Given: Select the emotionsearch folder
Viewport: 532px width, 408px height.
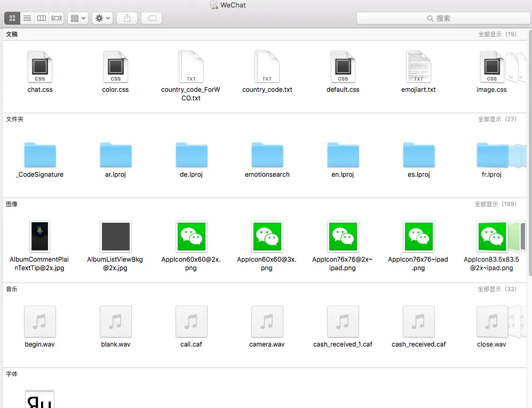Looking at the screenshot, I should (267, 155).
